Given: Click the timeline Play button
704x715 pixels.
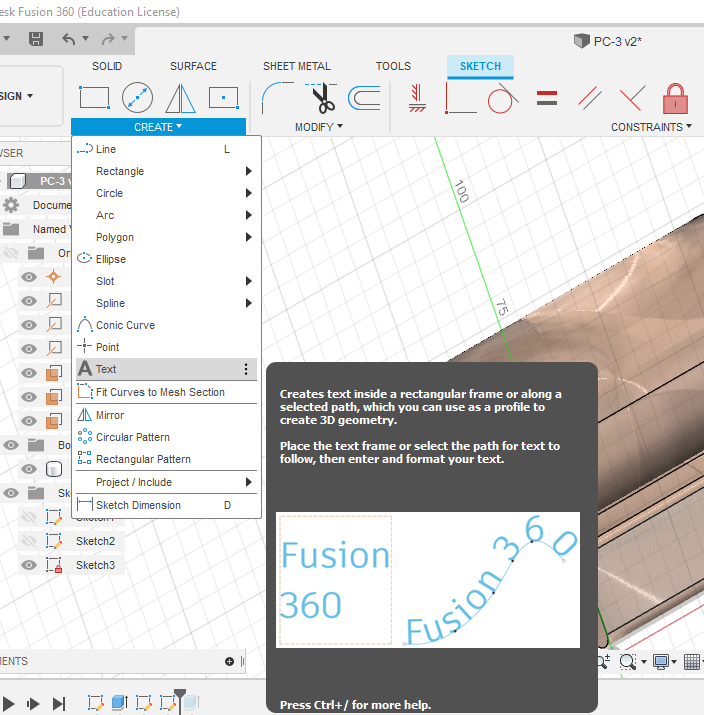Looking at the screenshot, I should (x=9, y=704).
